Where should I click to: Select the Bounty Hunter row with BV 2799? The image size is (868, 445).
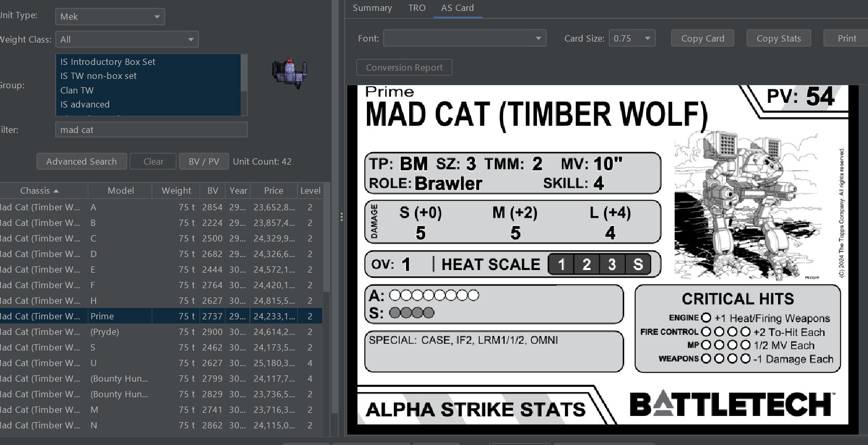coord(161,379)
